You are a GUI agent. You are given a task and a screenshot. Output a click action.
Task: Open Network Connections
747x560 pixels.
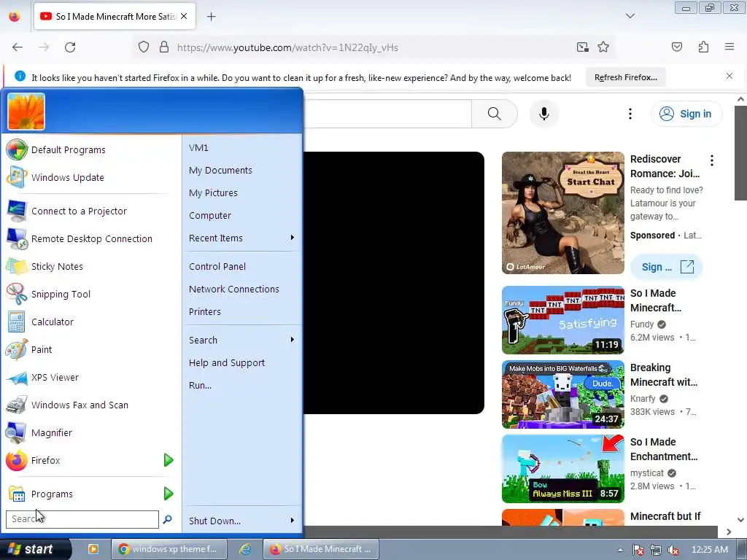pyautogui.click(x=234, y=289)
